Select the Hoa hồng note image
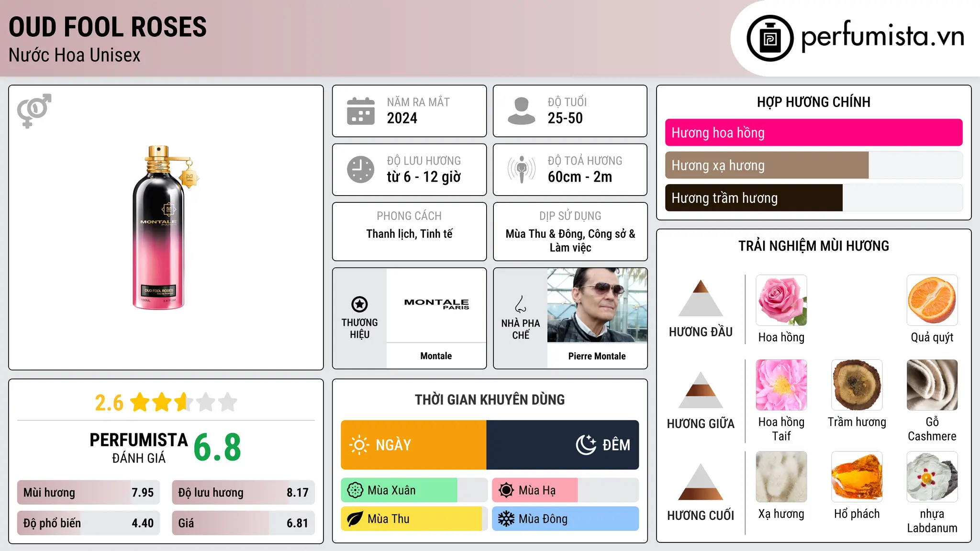Screen dimensions: 980x551 781,300
